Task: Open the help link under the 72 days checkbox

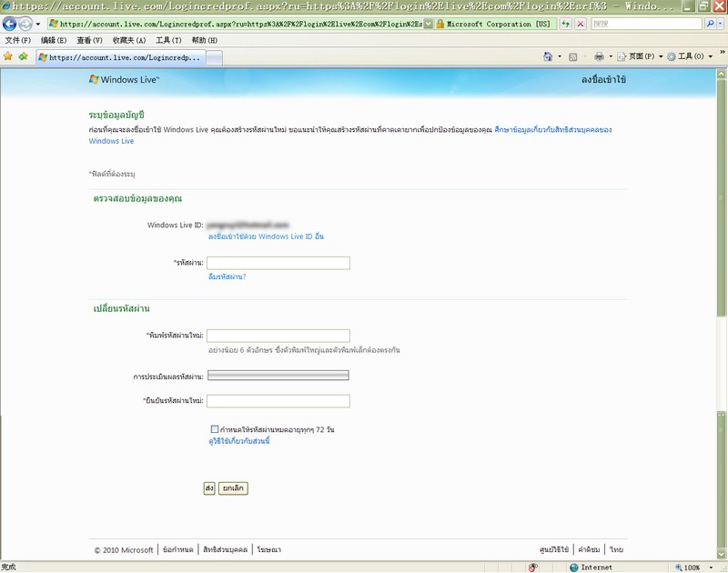Action: [239, 441]
